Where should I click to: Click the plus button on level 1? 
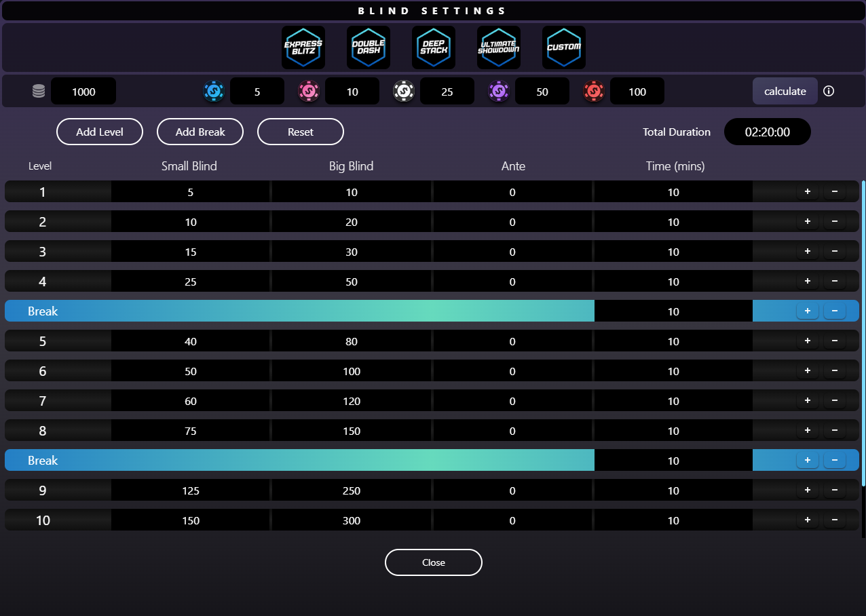807,192
